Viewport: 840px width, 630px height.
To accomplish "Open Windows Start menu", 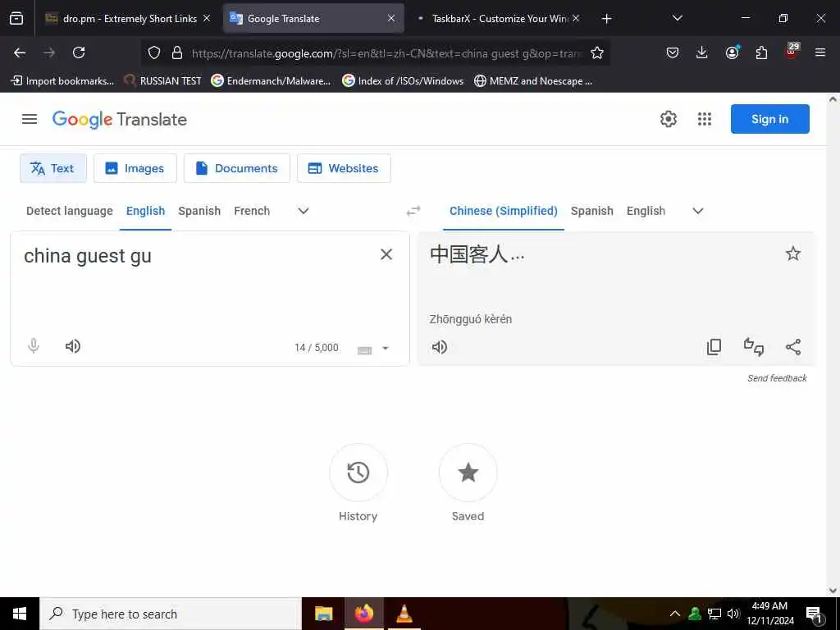I will pyautogui.click(x=20, y=614).
